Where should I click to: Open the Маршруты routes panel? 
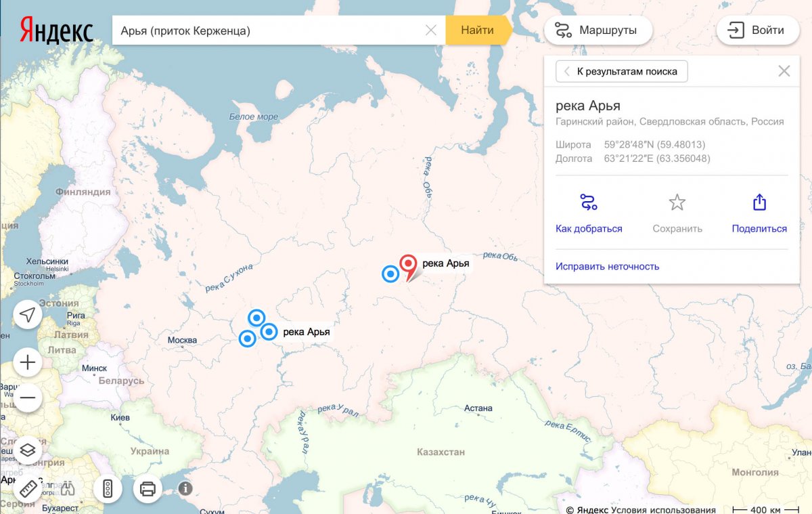coord(598,30)
